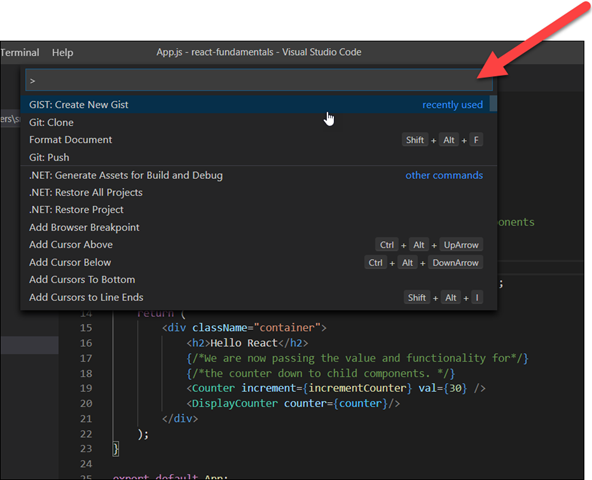The height and width of the screenshot is (480, 592).
Task: Choose .NET: Restore All Projects
Action: (259, 193)
